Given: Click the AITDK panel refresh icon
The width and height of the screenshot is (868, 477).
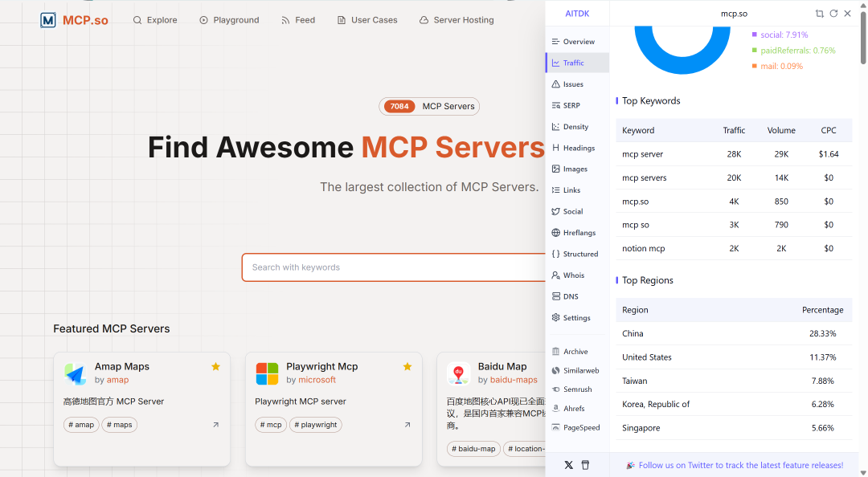Looking at the screenshot, I should tap(833, 14).
